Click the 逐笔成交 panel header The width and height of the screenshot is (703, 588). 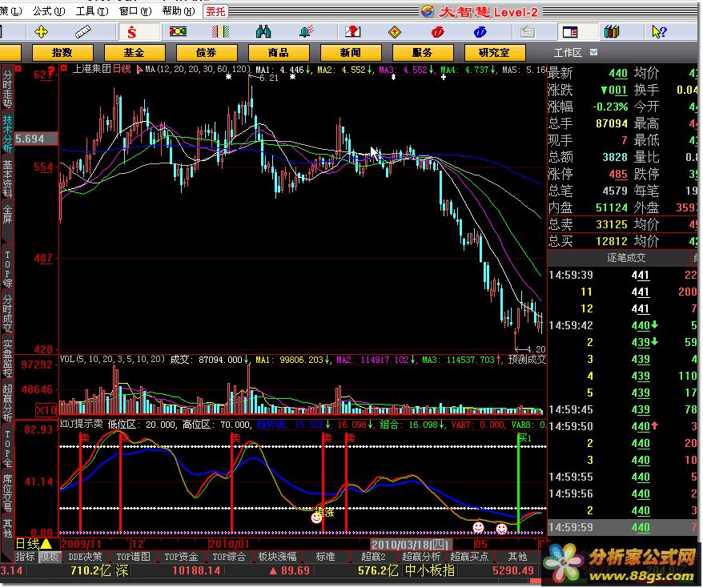(625, 257)
